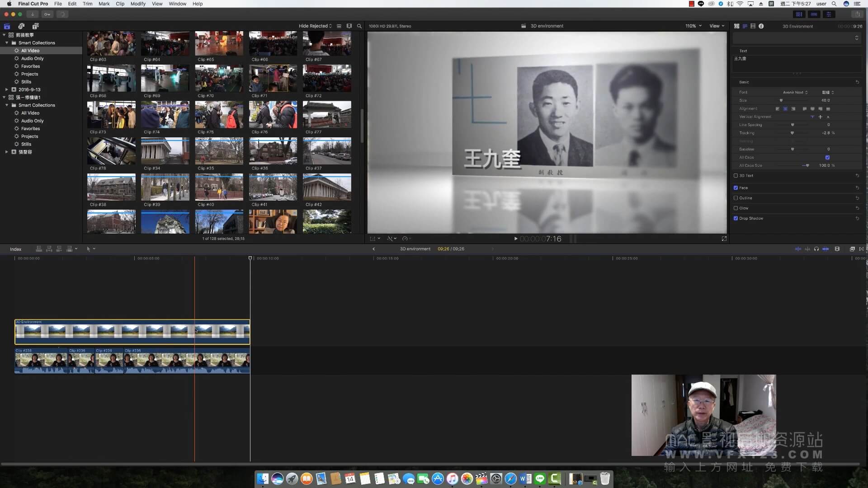The image size is (868, 488).
Task: Adjust the All Caps Size slider
Action: click(x=807, y=166)
